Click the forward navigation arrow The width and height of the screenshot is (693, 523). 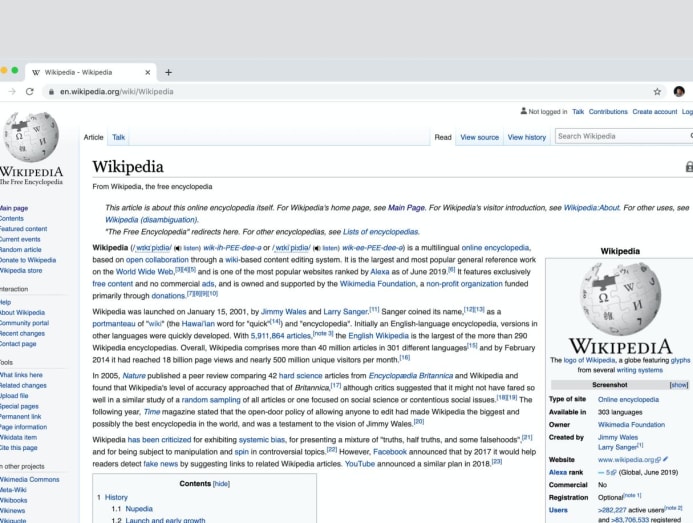coord(12,92)
